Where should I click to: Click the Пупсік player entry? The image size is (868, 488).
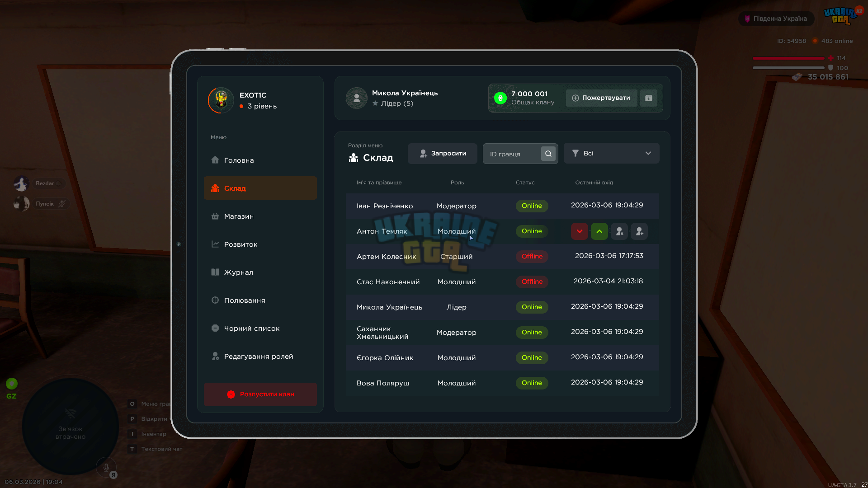point(41,203)
